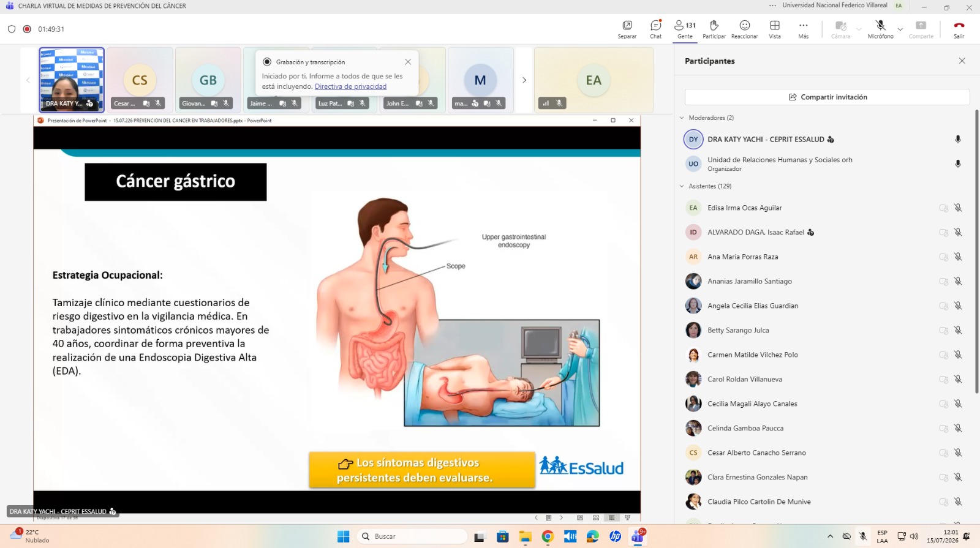Screen dimensions: 980x548
Task: Open the HP app on the taskbar
Action: 615,536
